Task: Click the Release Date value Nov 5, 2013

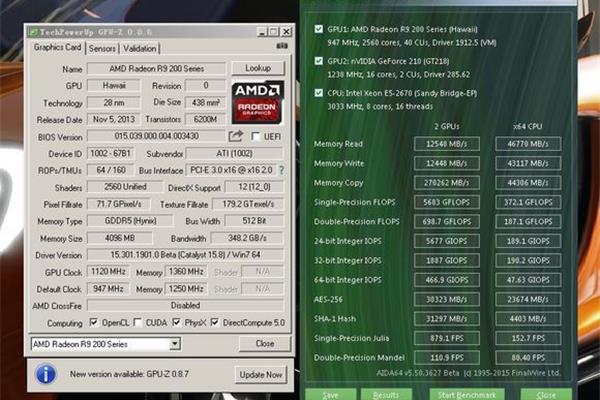Action: pyautogui.click(x=114, y=119)
